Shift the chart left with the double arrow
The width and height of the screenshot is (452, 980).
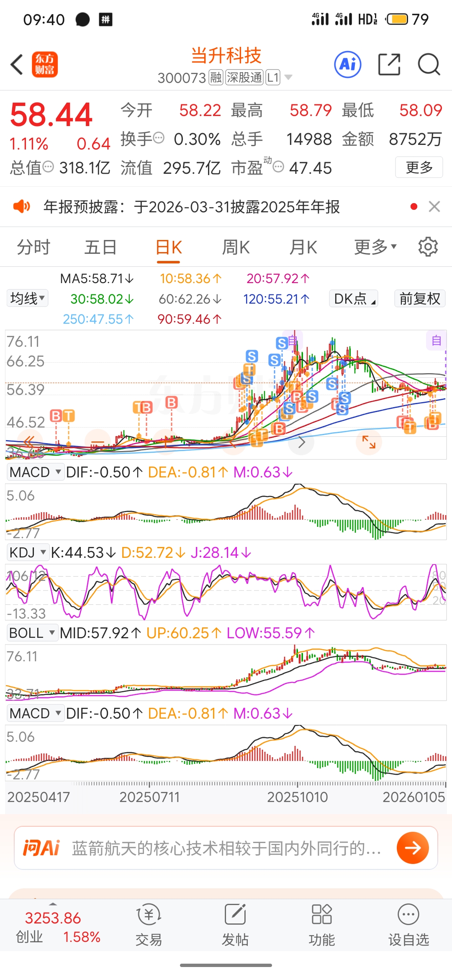29,442
